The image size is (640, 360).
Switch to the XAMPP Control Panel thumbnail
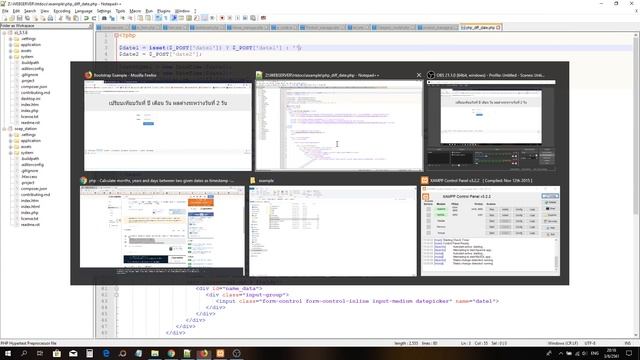490,231
